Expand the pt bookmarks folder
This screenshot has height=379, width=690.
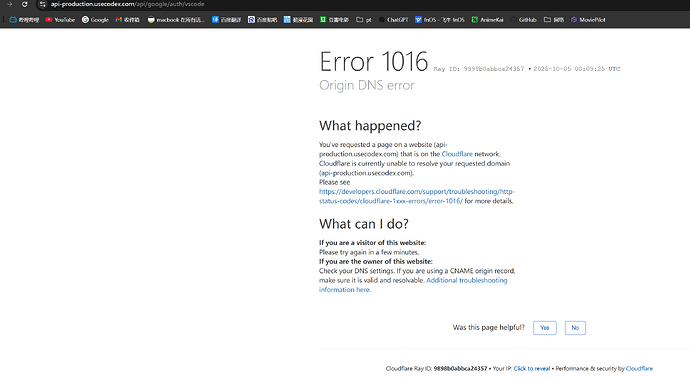(363, 20)
